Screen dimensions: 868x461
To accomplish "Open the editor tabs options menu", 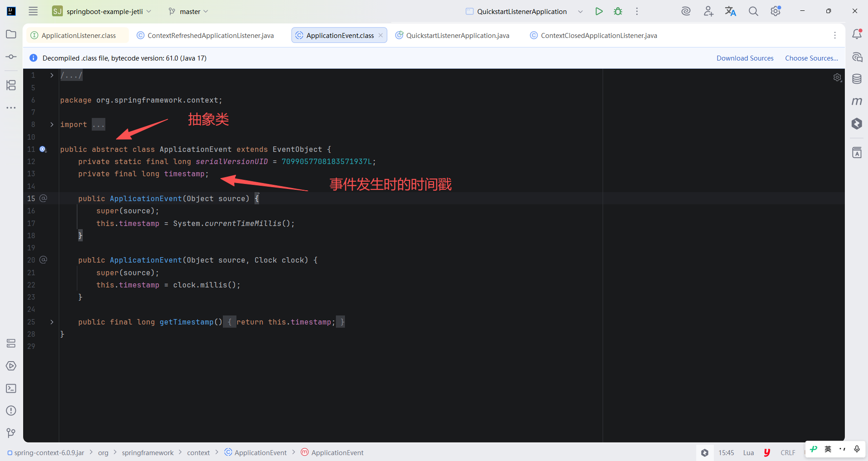I will [x=835, y=35].
